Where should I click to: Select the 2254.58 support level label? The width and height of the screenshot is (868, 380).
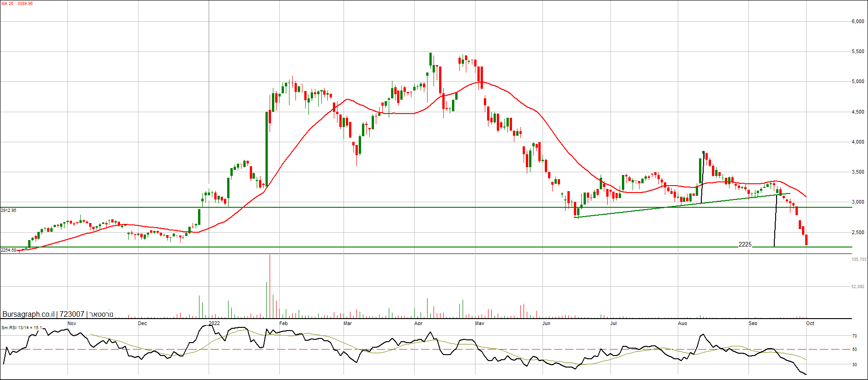point(9,250)
